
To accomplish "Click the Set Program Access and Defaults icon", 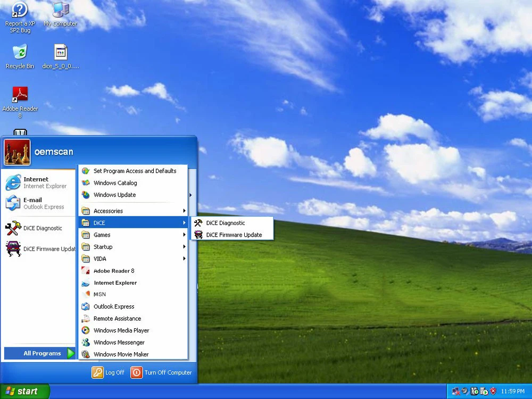I will coord(86,171).
